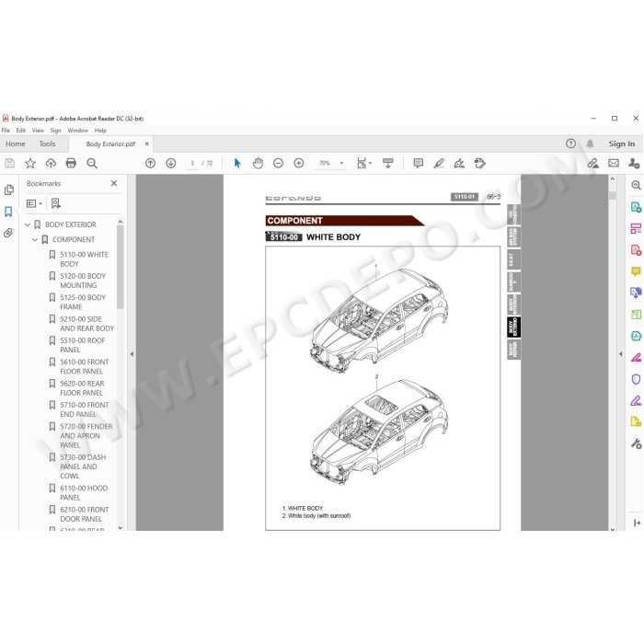Select the Highlight text pen tool
Viewport: 644px width, 644px height.
click(x=439, y=164)
